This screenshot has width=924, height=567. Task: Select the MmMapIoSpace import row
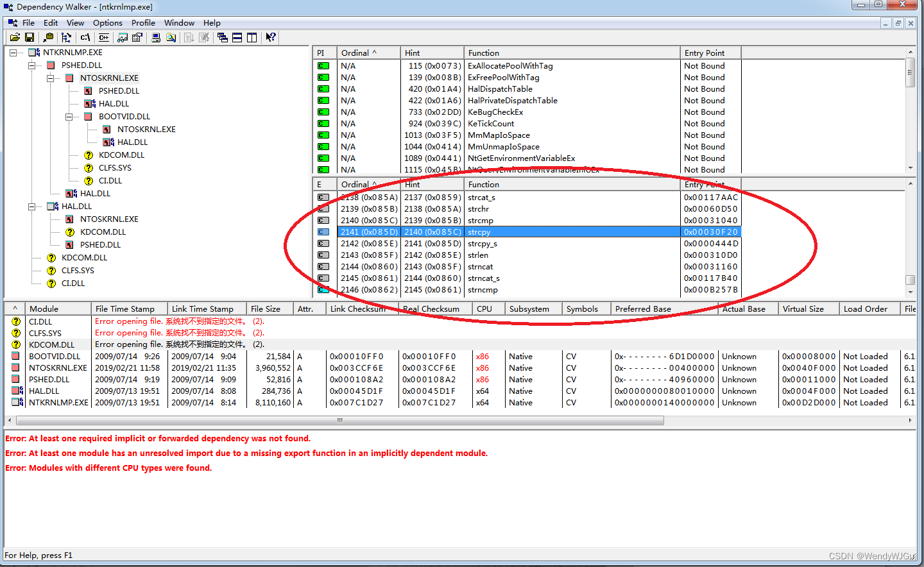(x=527, y=135)
